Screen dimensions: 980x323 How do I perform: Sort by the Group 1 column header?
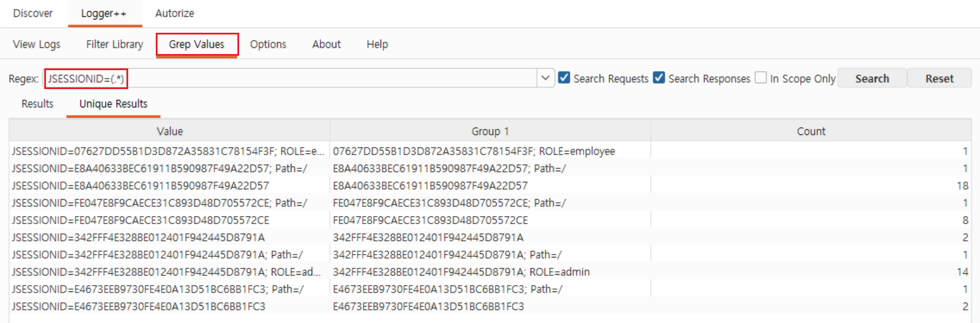[490, 131]
